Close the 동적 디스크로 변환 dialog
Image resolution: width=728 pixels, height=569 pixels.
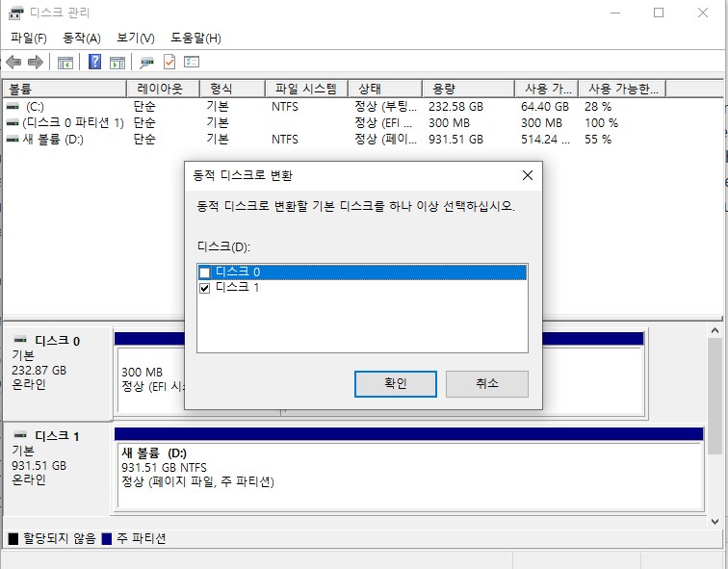coord(528,175)
